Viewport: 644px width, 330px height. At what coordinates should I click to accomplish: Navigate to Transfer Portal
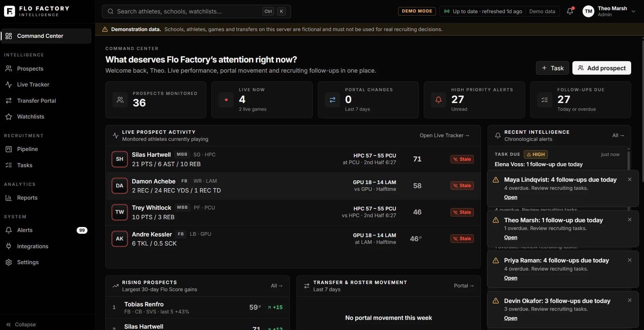pyautogui.click(x=46, y=101)
